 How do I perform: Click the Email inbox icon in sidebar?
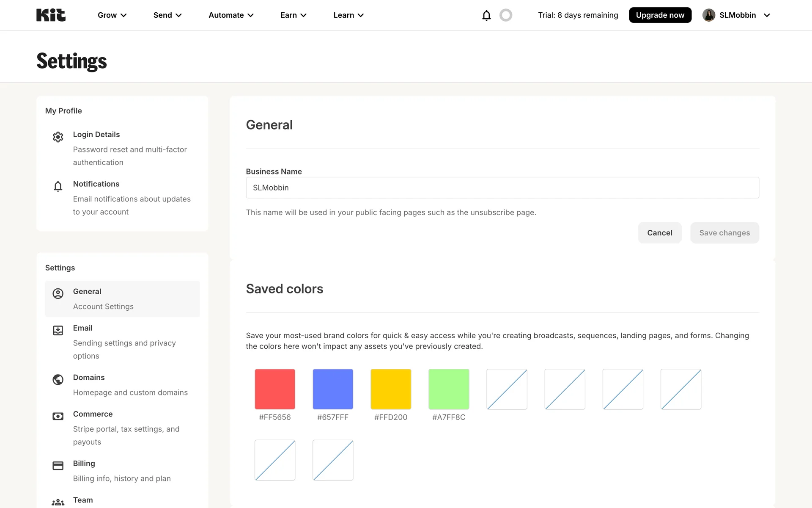click(58, 331)
